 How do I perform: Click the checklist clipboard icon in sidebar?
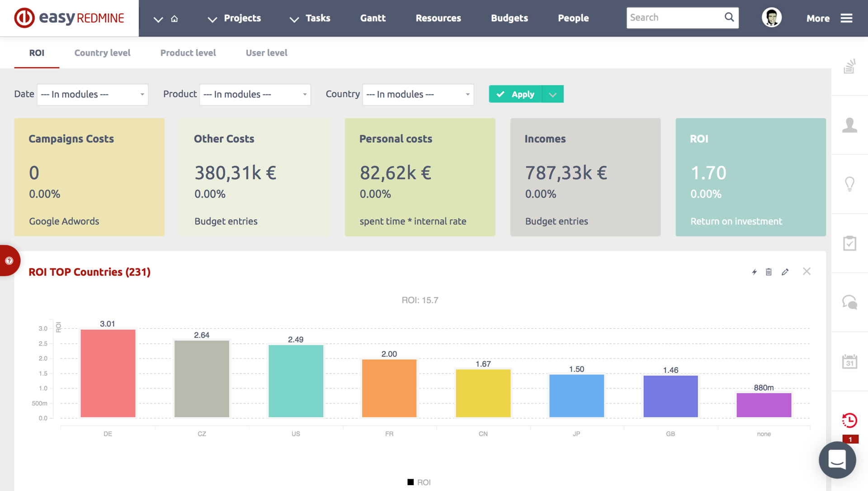pyautogui.click(x=849, y=243)
